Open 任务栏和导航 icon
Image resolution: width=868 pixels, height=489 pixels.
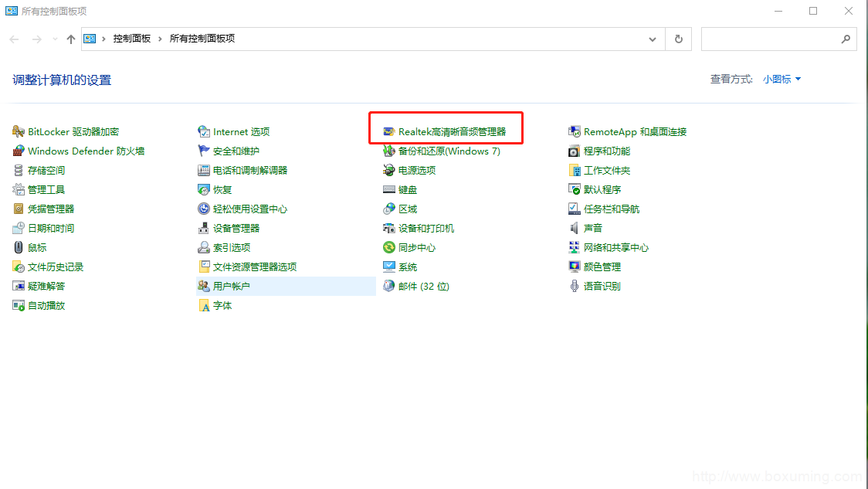(x=575, y=209)
